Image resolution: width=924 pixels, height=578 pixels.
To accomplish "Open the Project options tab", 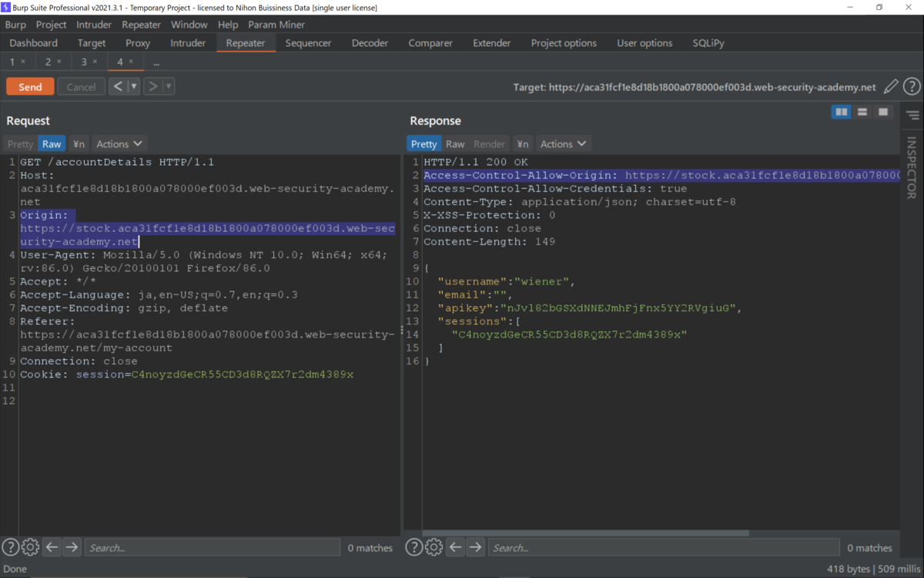I will (x=564, y=43).
